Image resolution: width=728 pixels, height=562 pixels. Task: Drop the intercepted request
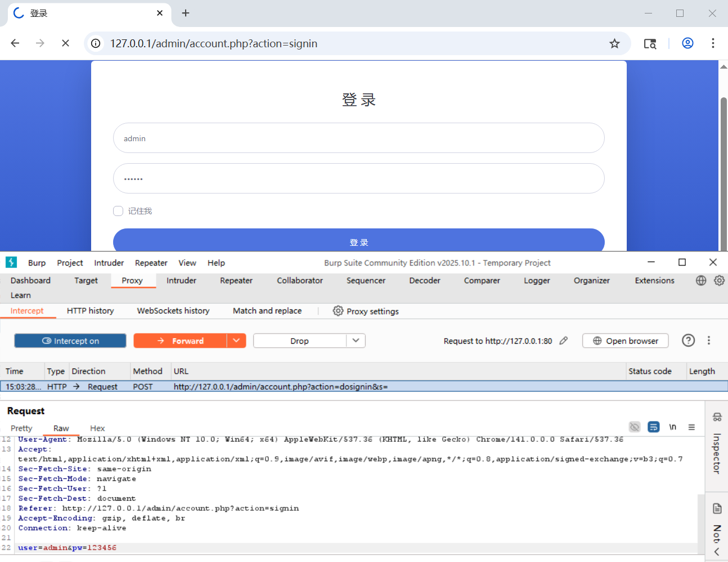pos(300,341)
